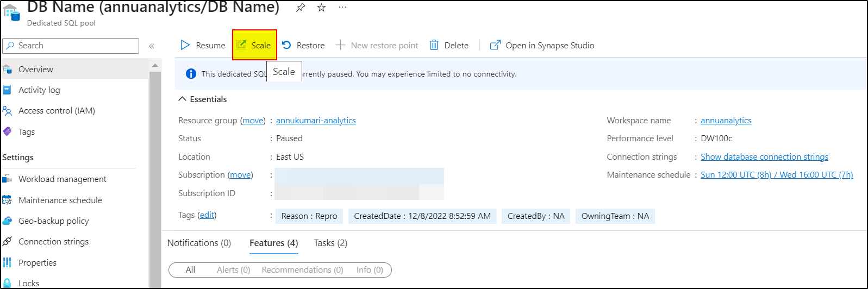Click the Delete trash icon
The height and width of the screenshot is (289, 868).
[x=434, y=45]
